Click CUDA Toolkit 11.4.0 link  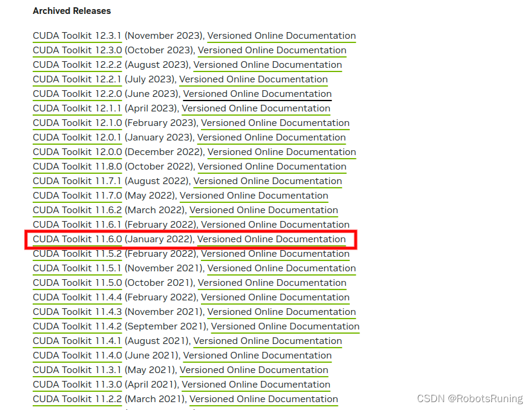click(77, 355)
